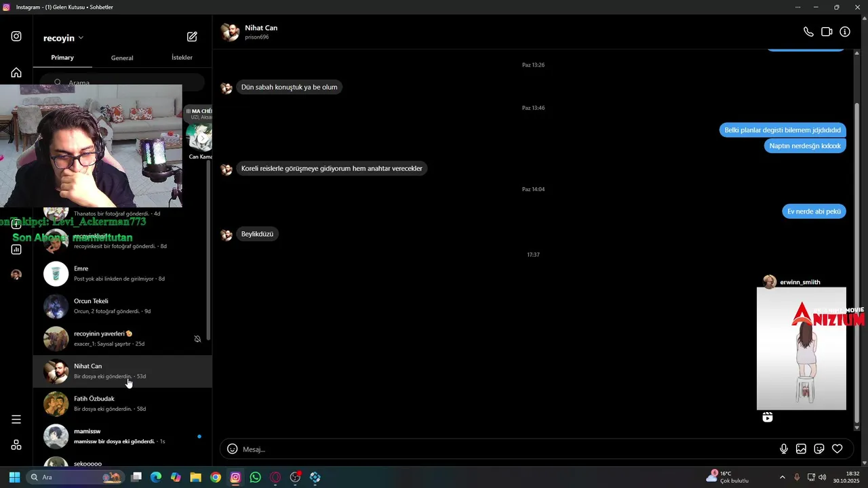Start an audio call with Nihat Can
This screenshot has width=868, height=488.
[x=808, y=32]
